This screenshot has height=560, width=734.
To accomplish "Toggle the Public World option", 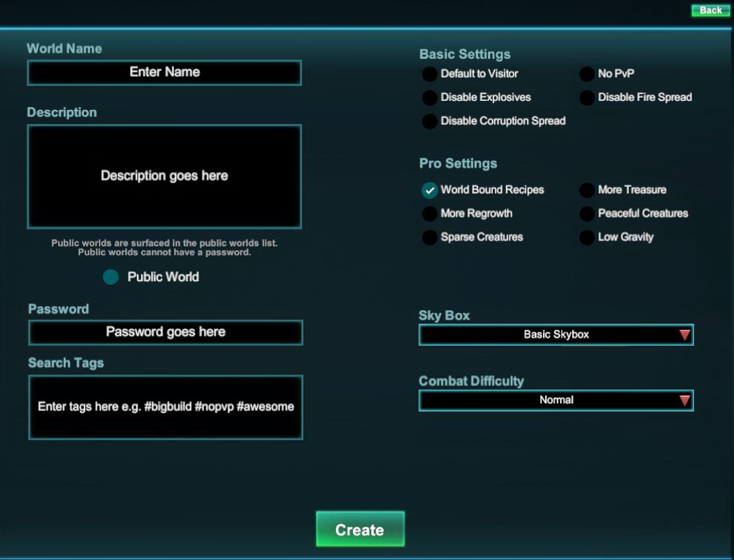I will [111, 277].
